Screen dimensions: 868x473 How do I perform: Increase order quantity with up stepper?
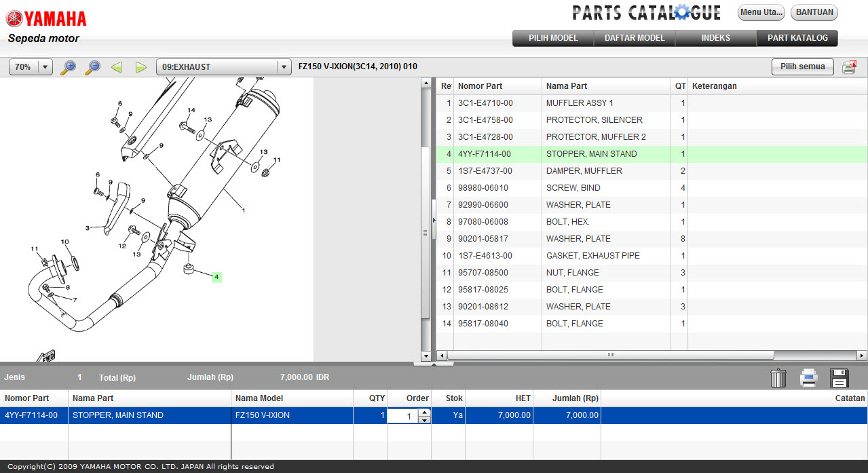425,412
